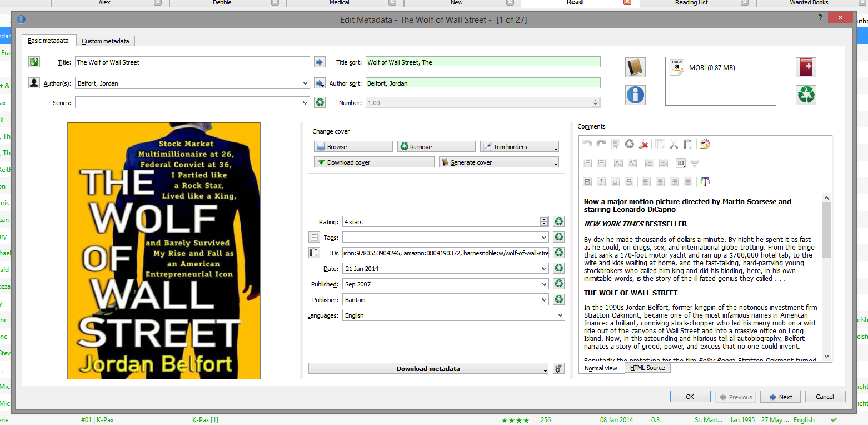Cut the selection with scissors icon
868x425 pixels.
click(x=674, y=144)
